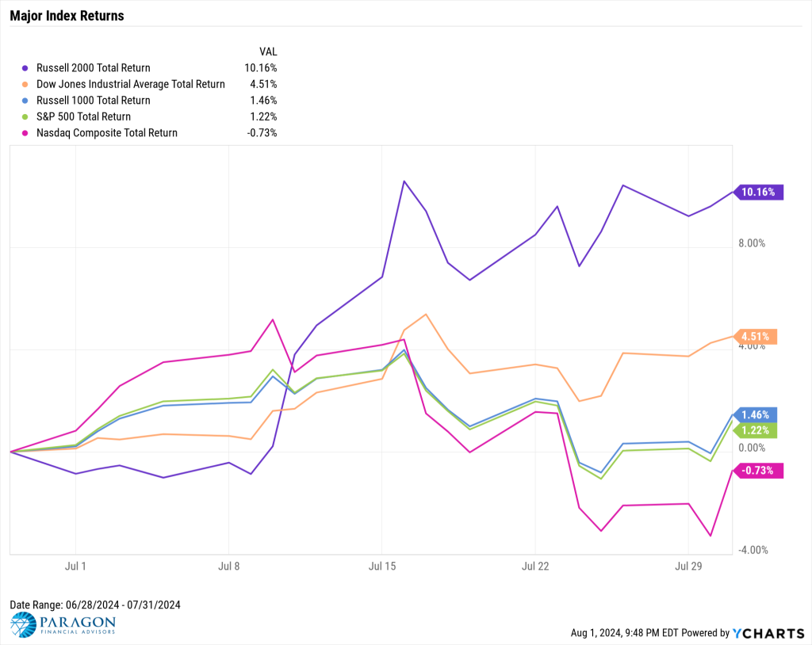812x645 pixels.
Task: Click the orange Dow Jones legend dot
Action: click(x=25, y=84)
